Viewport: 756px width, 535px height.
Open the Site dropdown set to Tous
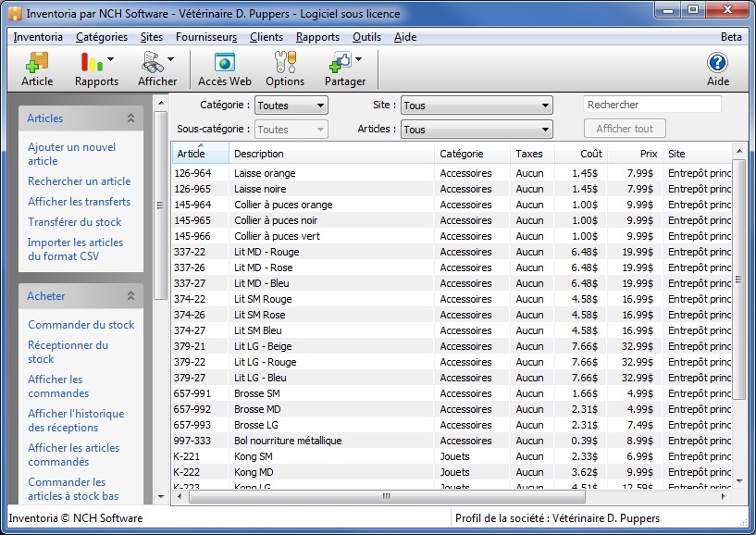[x=477, y=106]
